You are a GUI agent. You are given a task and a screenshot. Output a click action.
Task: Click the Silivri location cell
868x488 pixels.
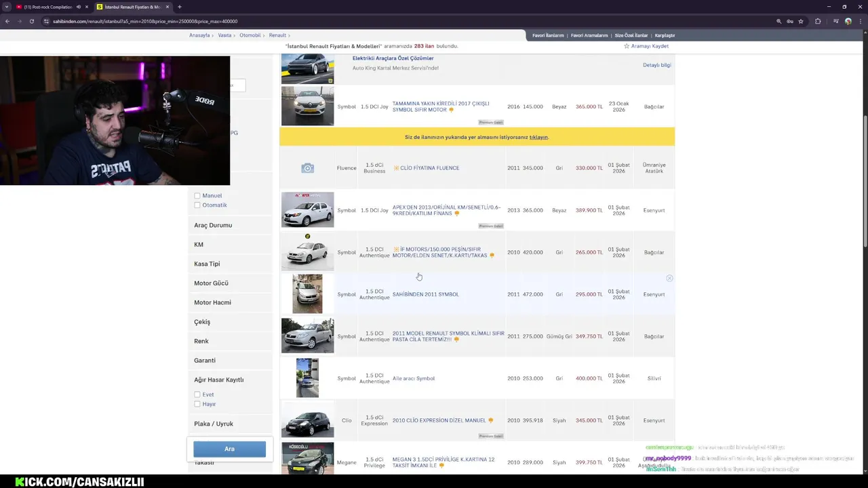654,378
